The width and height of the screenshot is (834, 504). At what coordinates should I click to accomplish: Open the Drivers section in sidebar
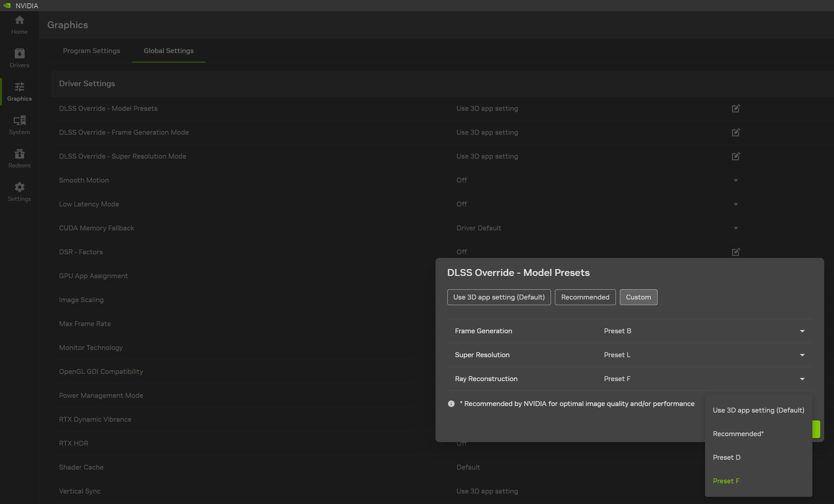pos(19,58)
